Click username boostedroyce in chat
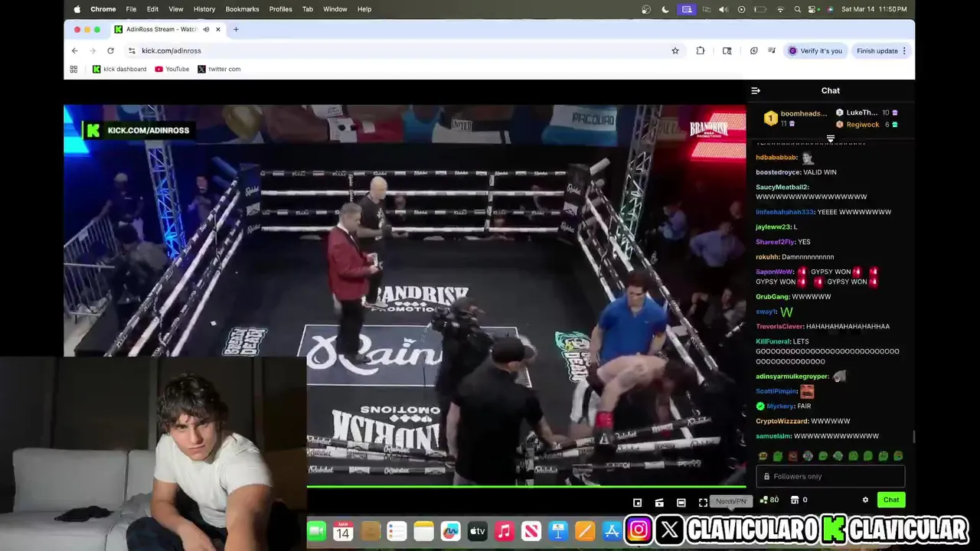The height and width of the screenshot is (551, 980). coord(778,172)
